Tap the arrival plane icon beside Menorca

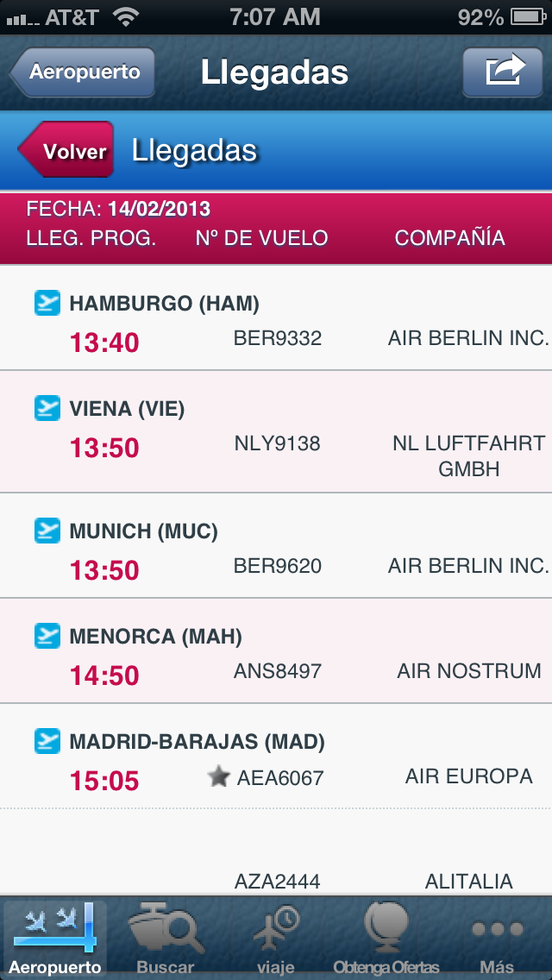(47, 636)
